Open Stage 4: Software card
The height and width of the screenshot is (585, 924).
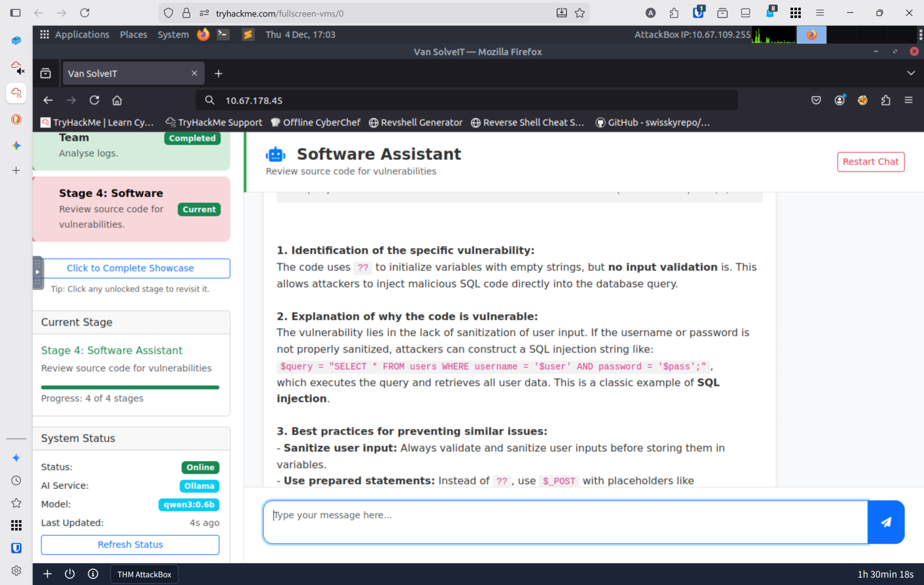click(131, 209)
